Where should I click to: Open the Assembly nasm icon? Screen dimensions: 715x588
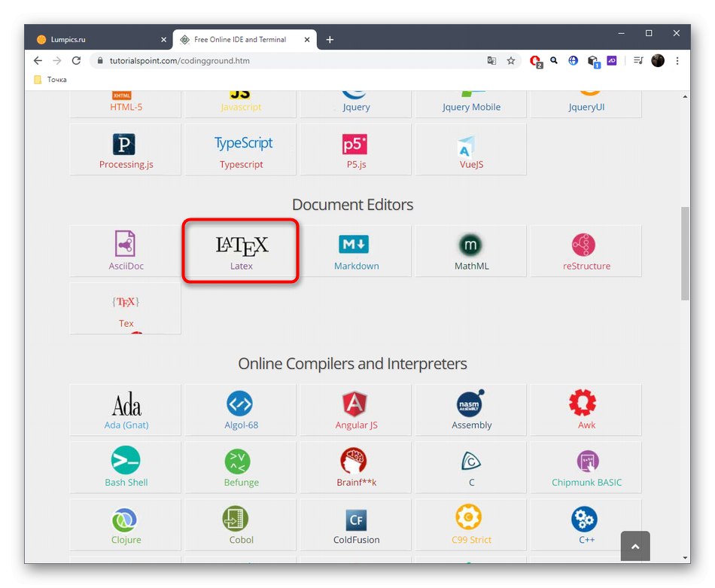coord(470,404)
